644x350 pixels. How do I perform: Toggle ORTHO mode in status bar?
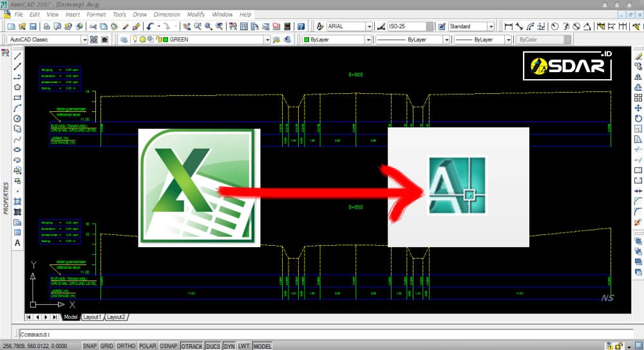[126, 346]
